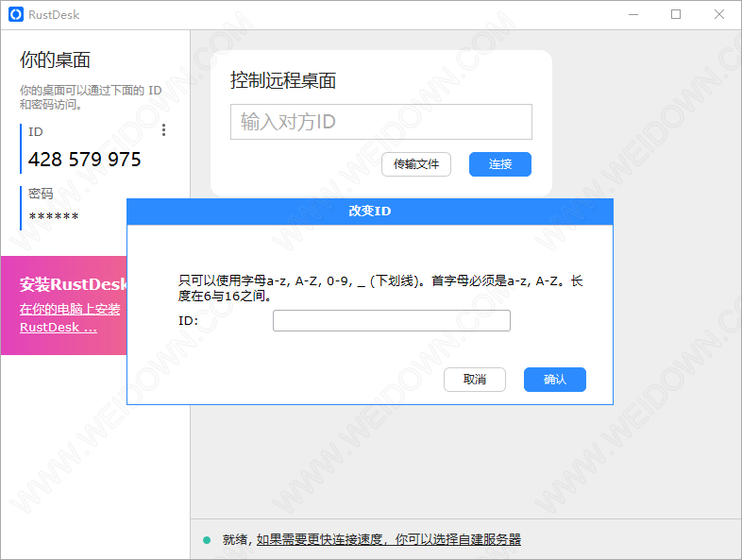The image size is (742, 560).
Task: Confirm ID change with 确认 button
Action: 554,380
